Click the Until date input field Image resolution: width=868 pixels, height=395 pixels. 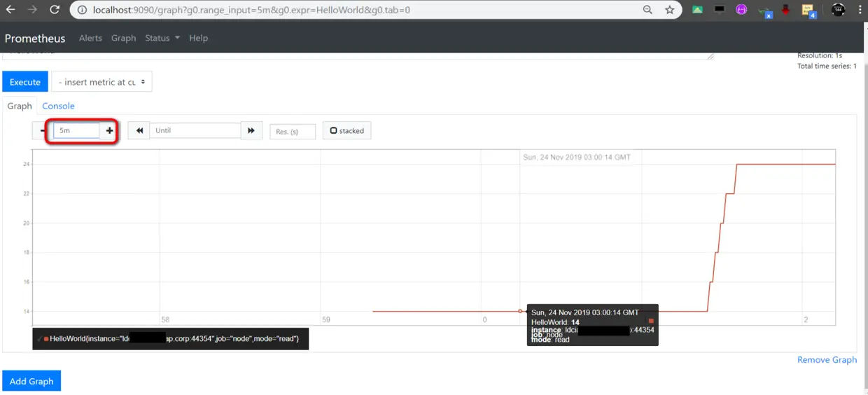click(x=195, y=131)
